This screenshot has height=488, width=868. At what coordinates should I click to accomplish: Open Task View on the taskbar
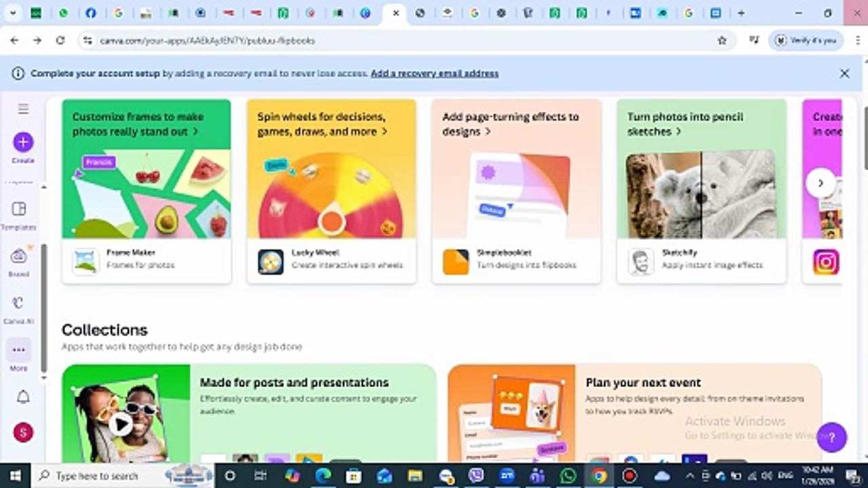point(262,476)
